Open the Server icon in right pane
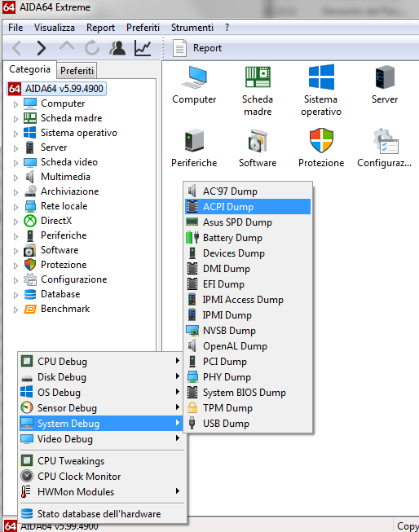 (385, 85)
